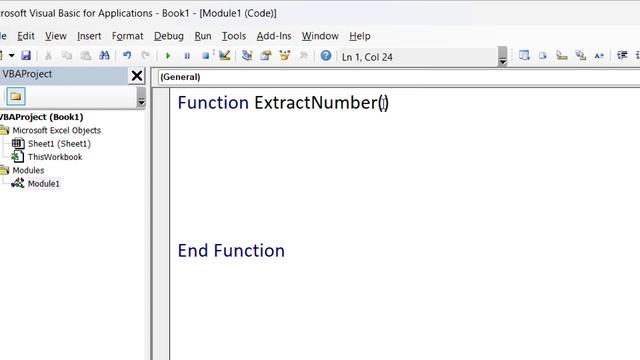Click the List Constants icon

coord(543,56)
